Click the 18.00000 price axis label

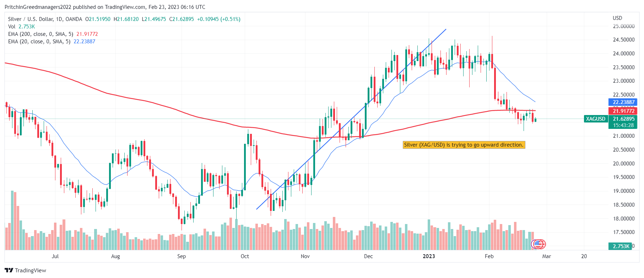tap(624, 219)
